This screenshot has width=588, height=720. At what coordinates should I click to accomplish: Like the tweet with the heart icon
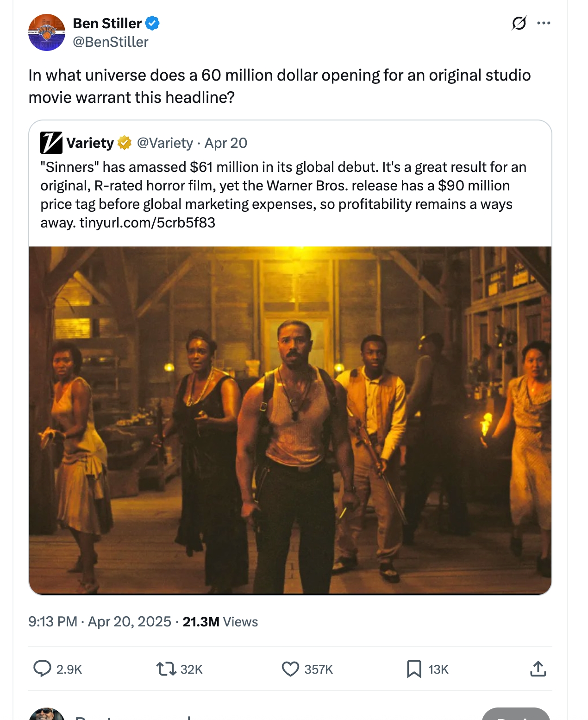pyautogui.click(x=290, y=669)
